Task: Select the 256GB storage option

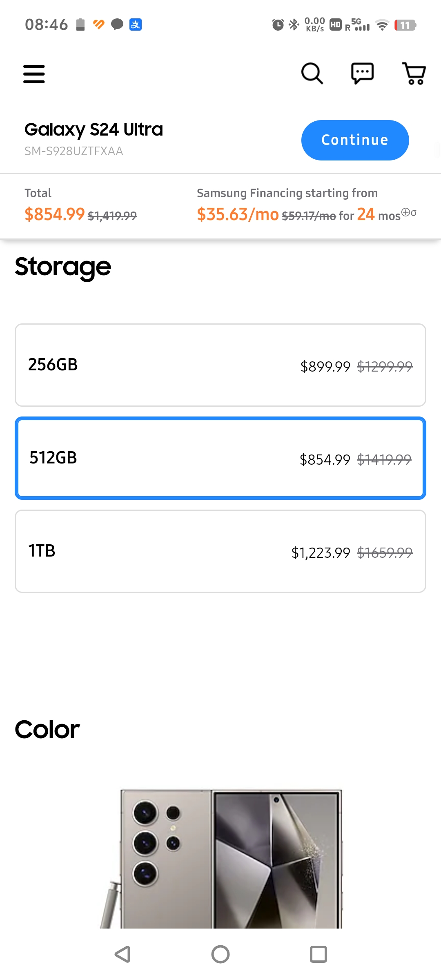Action: point(220,365)
